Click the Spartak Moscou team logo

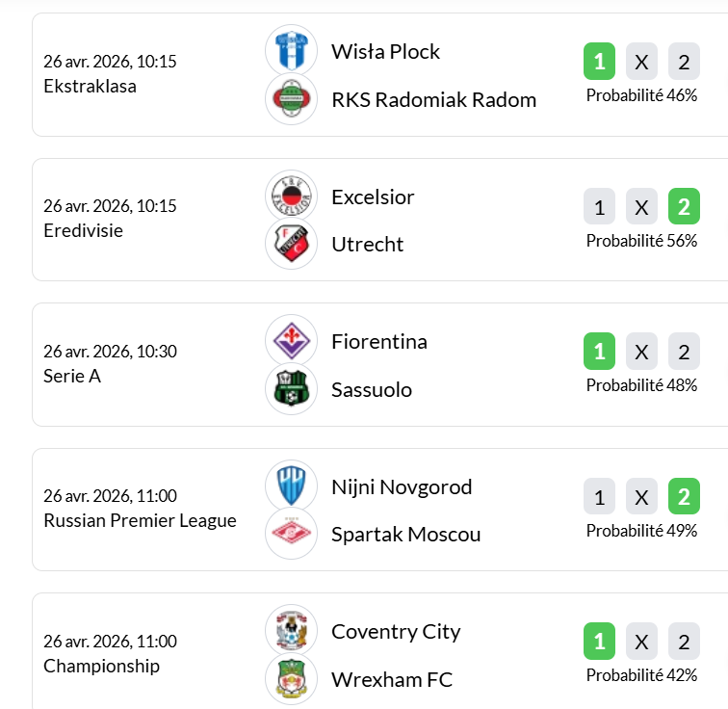291,534
